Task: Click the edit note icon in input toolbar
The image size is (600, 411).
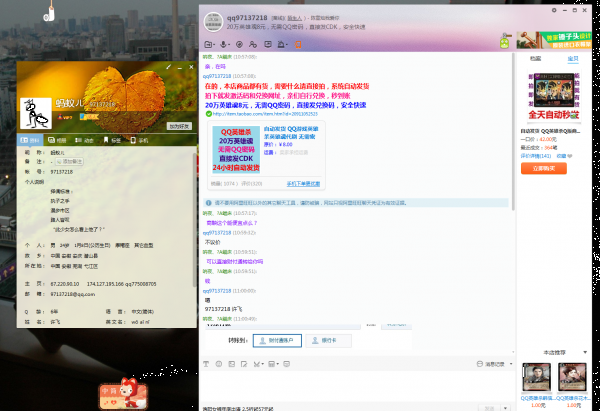Action: pos(244,364)
